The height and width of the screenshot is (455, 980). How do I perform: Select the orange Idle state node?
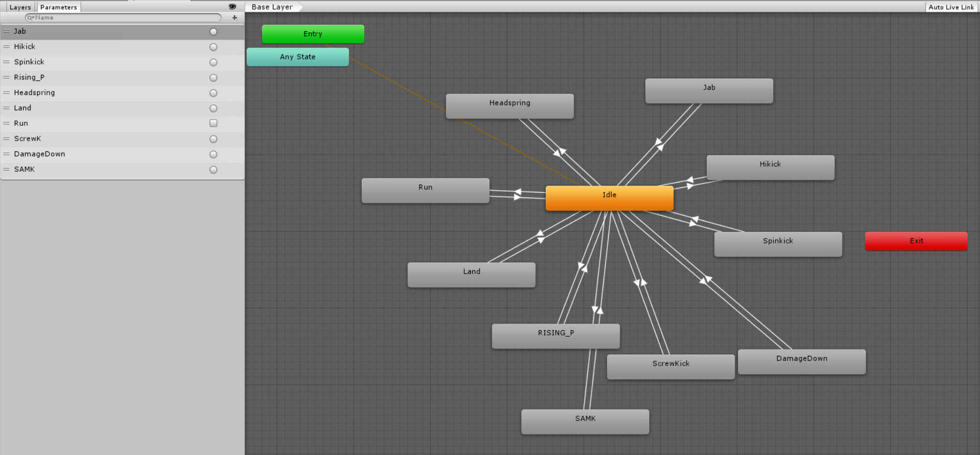click(x=609, y=198)
